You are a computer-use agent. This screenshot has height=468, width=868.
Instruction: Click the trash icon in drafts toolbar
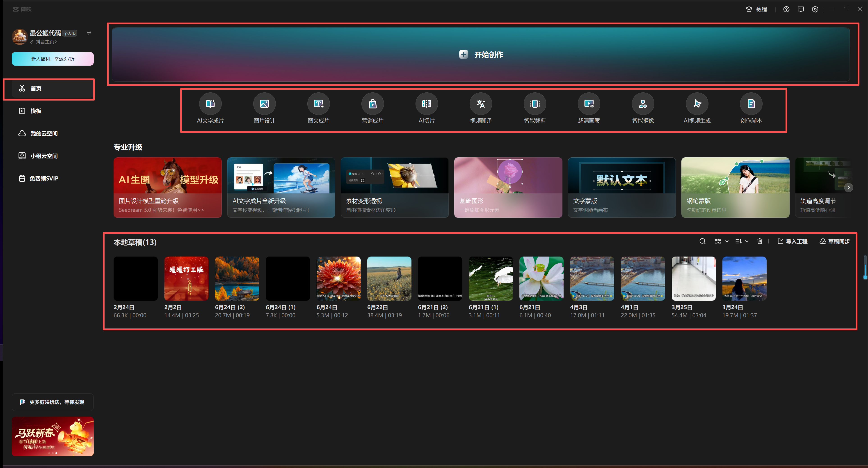[759, 241]
